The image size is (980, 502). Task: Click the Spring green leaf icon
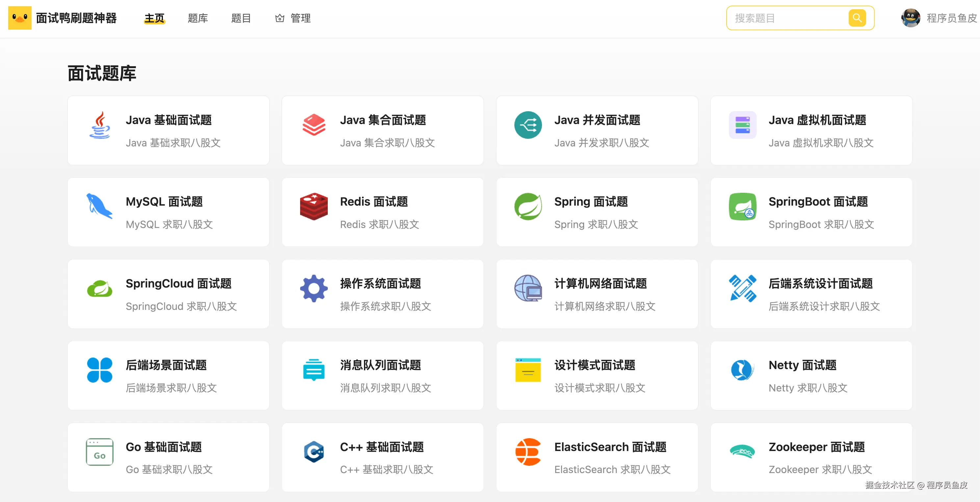(528, 207)
